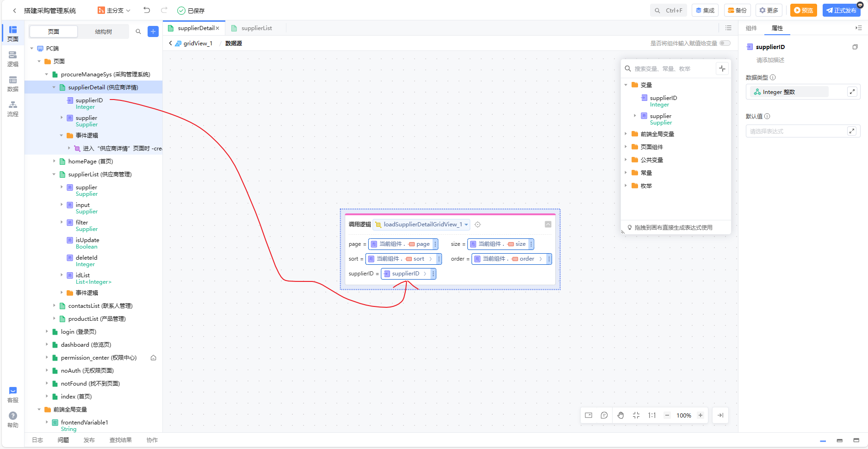
Task: Open the 逻辑 sidebar panel
Action: click(13, 59)
